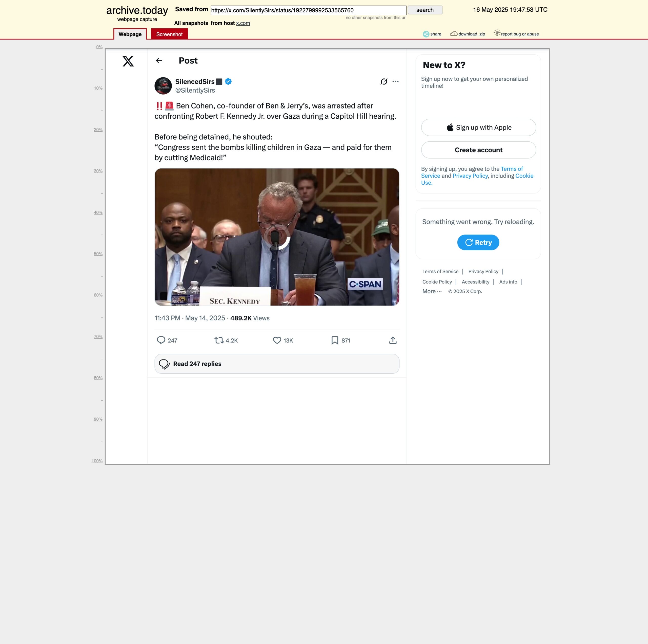Open Cookie Policy footer link
Screen dimensions: 648x644
(x=437, y=282)
